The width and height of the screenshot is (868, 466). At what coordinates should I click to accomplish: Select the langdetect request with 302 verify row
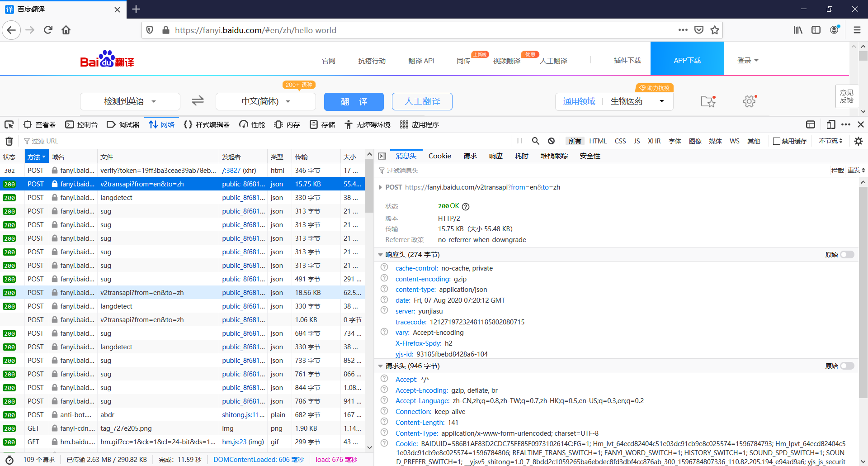182,171
